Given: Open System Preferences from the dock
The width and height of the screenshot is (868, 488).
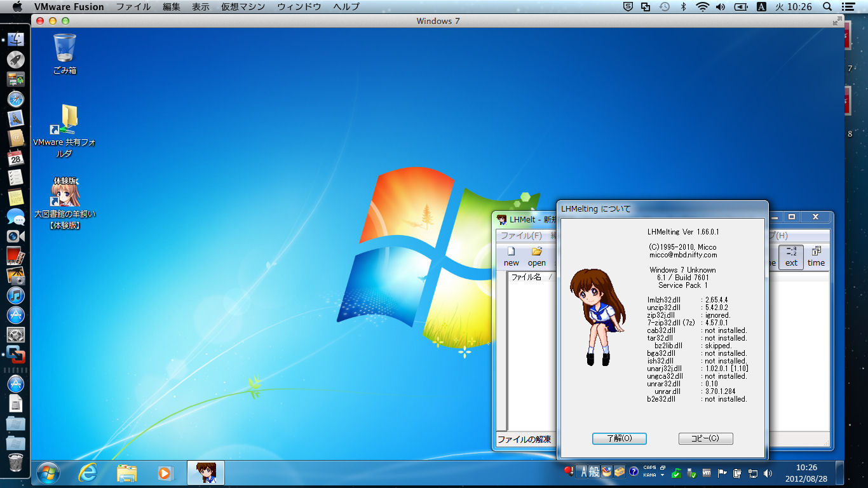Looking at the screenshot, I should tap(15, 334).
